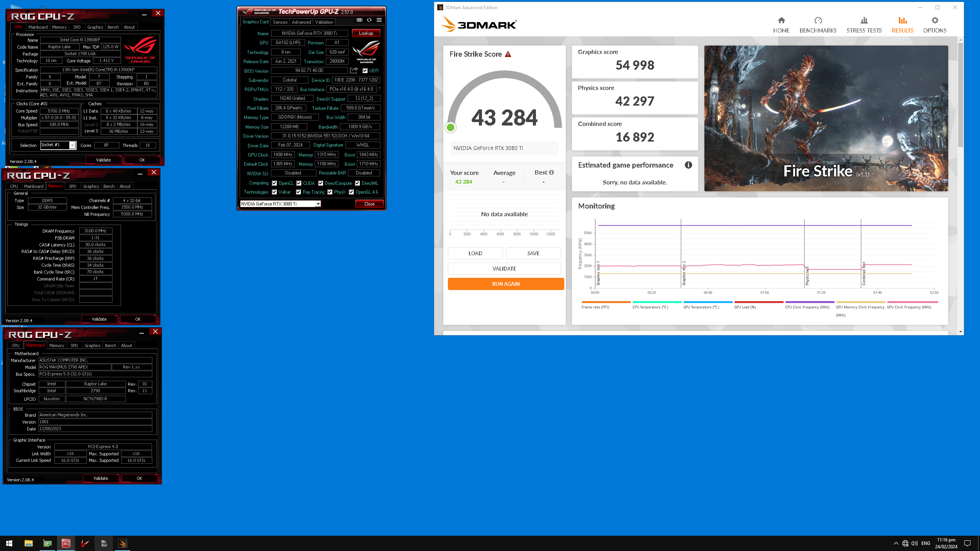The height and width of the screenshot is (551, 980).
Task: Click the taskbar clock showing 11:16 pm
Action: click(946, 543)
